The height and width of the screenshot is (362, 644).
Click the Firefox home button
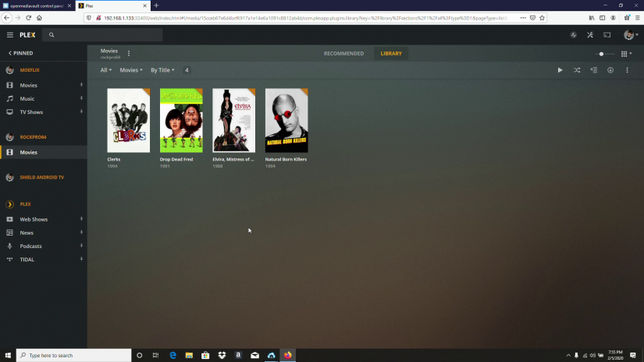tap(40, 18)
